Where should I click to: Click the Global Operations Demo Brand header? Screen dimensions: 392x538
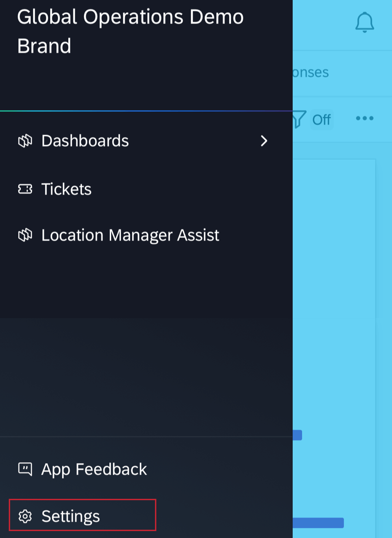click(x=131, y=31)
